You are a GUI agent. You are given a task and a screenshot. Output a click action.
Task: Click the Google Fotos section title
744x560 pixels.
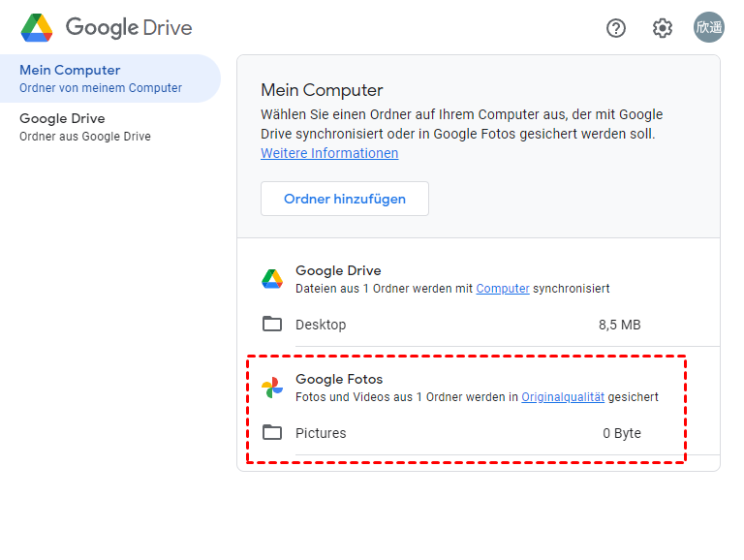point(339,379)
